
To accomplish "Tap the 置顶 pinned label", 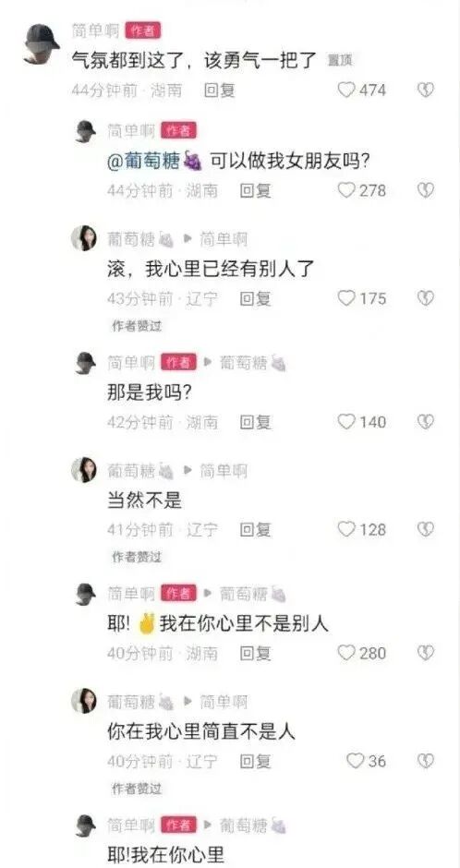I will [340, 61].
